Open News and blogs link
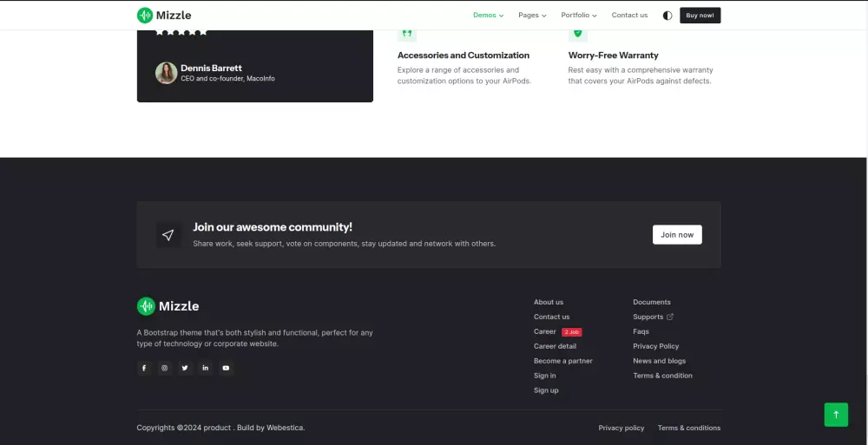 pyautogui.click(x=660, y=361)
